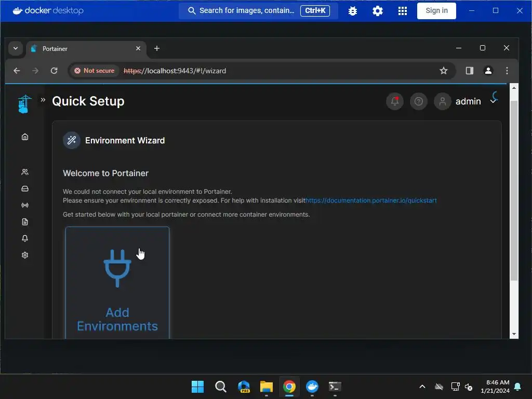Go back in the browser
Image resolution: width=532 pixels, height=399 pixels.
17,71
